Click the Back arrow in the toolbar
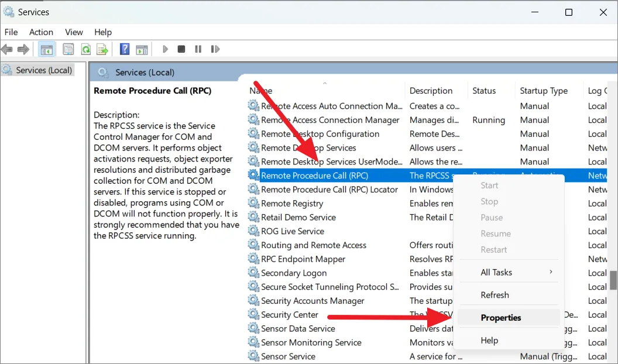618x364 pixels. pyautogui.click(x=8, y=50)
